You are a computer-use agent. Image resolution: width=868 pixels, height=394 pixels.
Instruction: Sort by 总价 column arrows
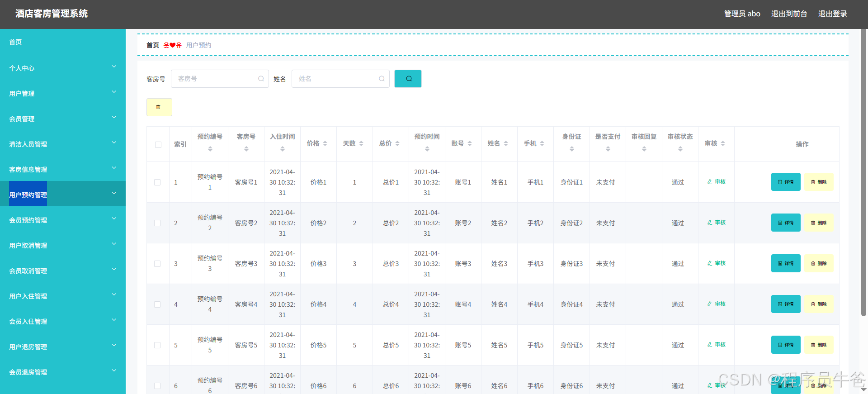click(397, 143)
